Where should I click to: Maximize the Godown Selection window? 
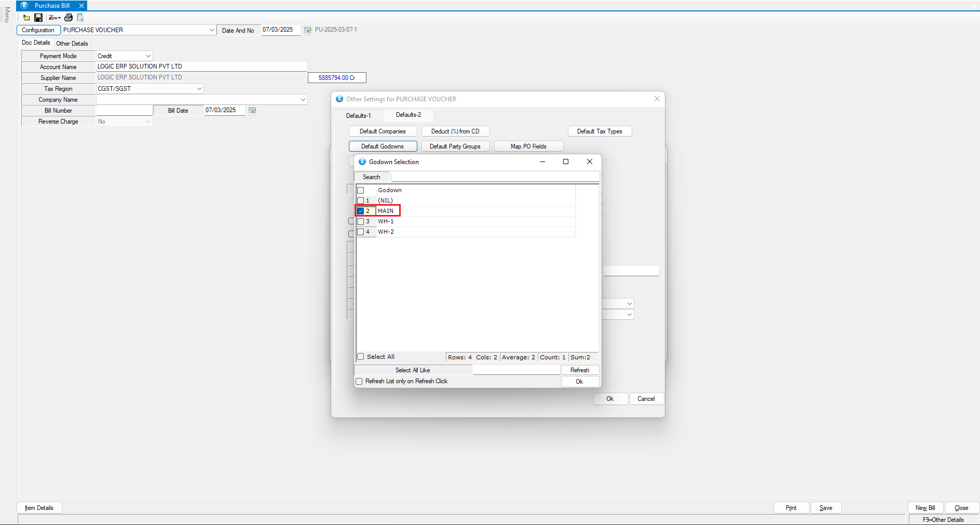pyautogui.click(x=566, y=161)
